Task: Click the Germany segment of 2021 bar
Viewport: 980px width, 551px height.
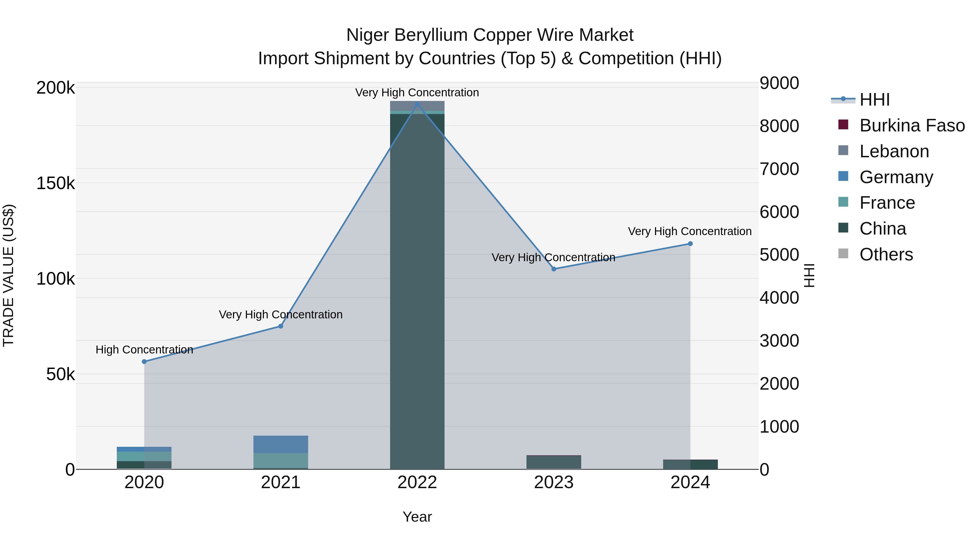Action: coord(281,444)
